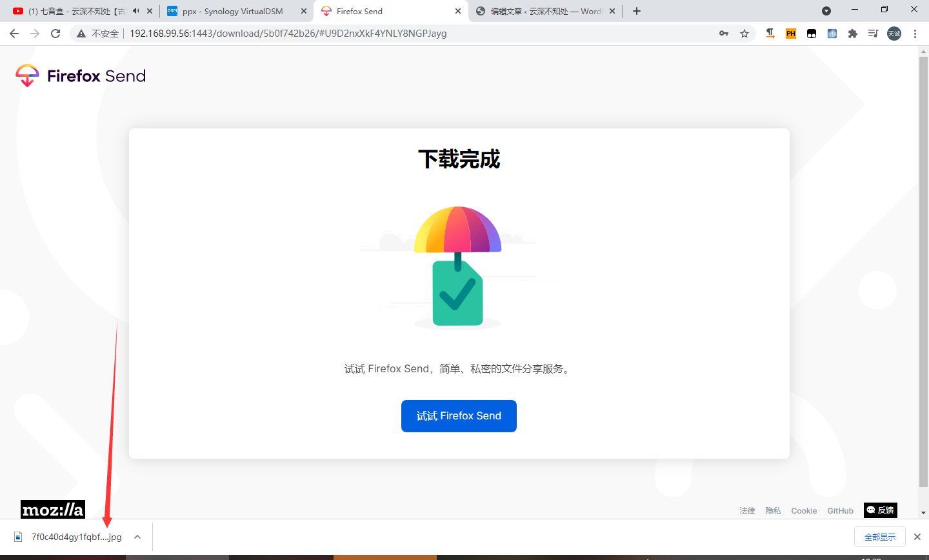929x560 pixels.
Task: Click the music playlist extension icon
Action: [873, 33]
